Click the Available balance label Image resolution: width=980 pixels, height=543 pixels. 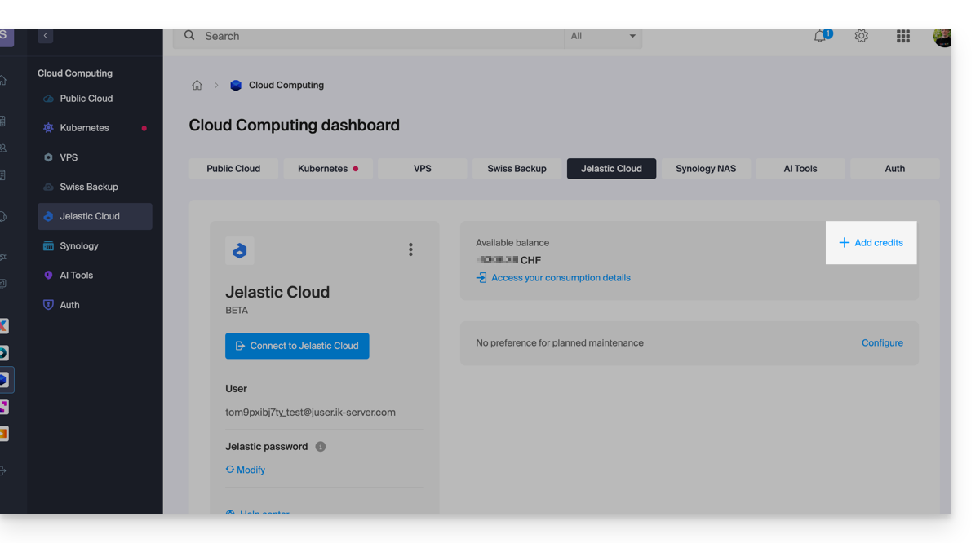pos(512,243)
